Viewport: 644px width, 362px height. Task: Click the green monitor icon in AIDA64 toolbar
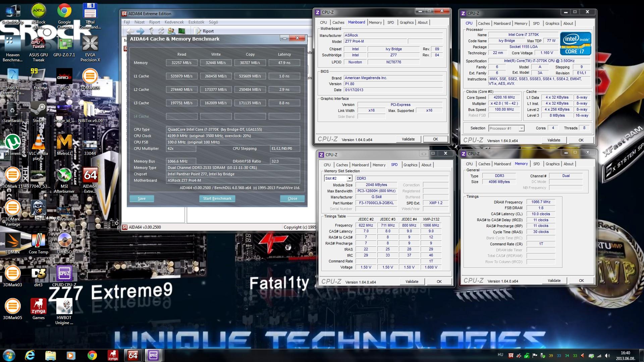(181, 31)
